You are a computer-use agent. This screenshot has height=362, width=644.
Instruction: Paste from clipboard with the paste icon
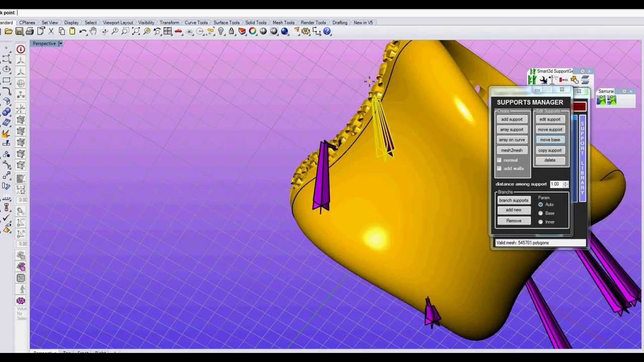(72, 31)
